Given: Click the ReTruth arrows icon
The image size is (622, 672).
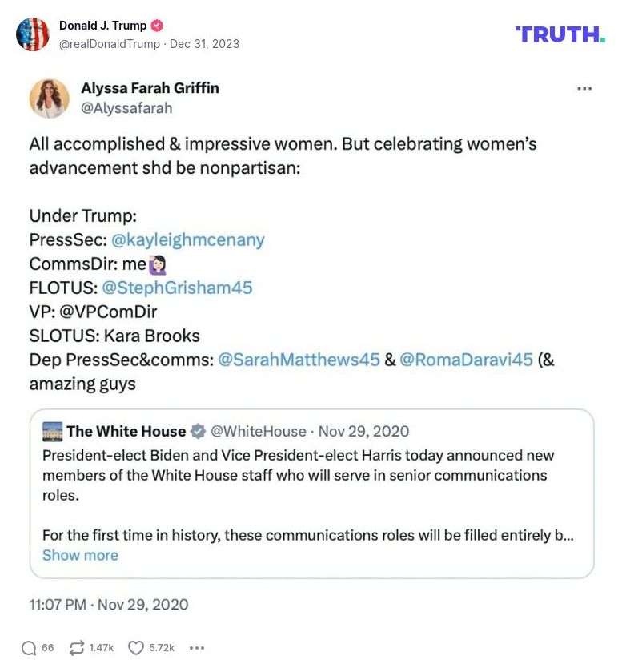Looking at the screenshot, I should pyautogui.click(x=78, y=647).
